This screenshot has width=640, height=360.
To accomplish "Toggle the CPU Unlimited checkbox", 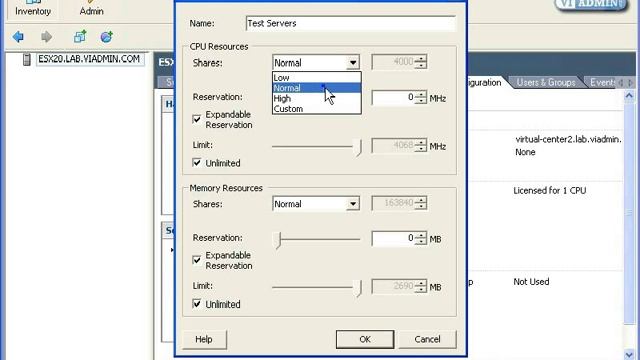I will tap(197, 162).
